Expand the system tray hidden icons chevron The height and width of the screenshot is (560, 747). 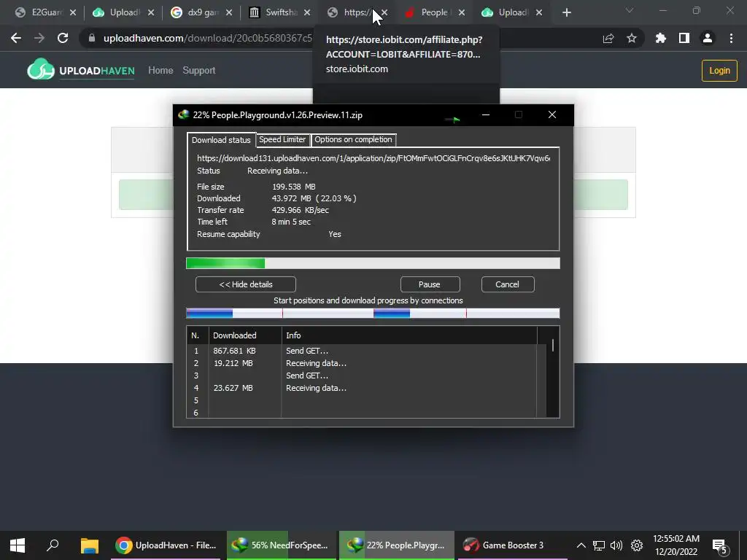coord(581,545)
